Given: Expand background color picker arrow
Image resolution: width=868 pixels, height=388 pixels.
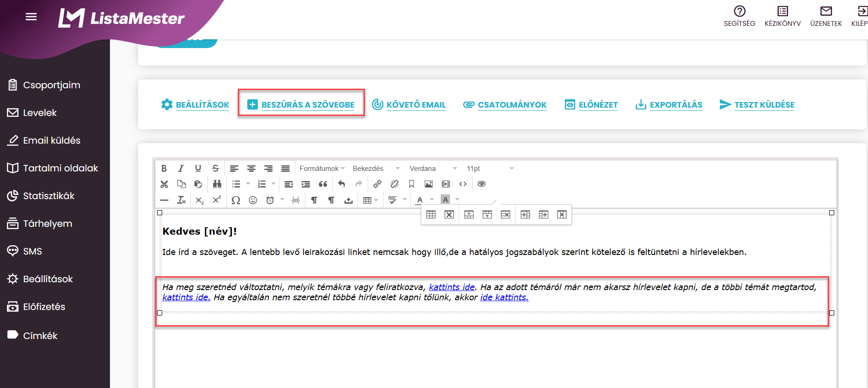Looking at the screenshot, I should click(457, 200).
